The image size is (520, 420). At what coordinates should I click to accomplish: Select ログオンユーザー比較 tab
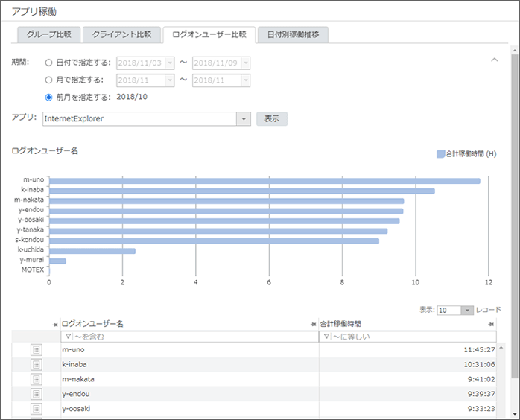[209, 34]
